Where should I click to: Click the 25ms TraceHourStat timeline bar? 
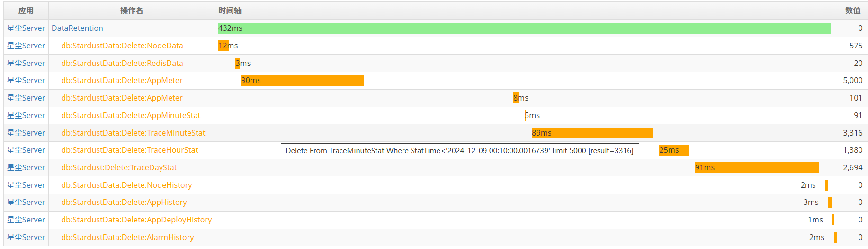click(x=674, y=150)
